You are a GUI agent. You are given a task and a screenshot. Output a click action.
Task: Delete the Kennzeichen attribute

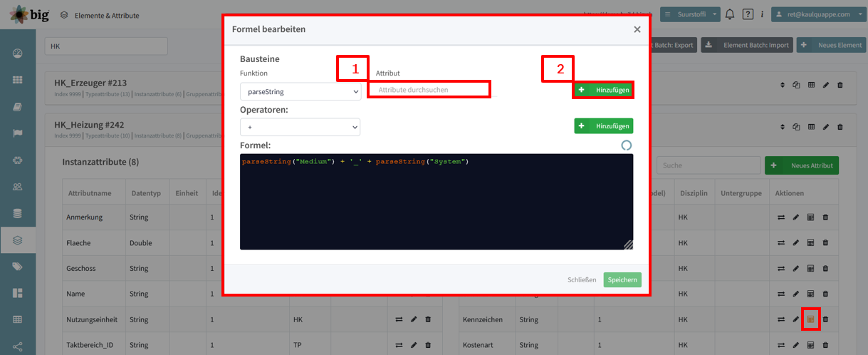tap(826, 319)
